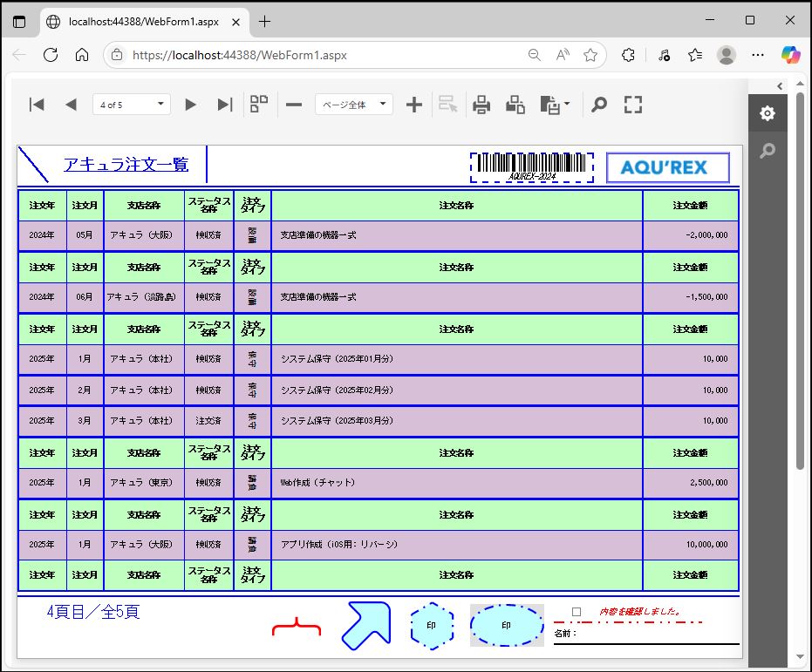Switch the viewer to full screen
The image size is (812, 672).
point(633,105)
